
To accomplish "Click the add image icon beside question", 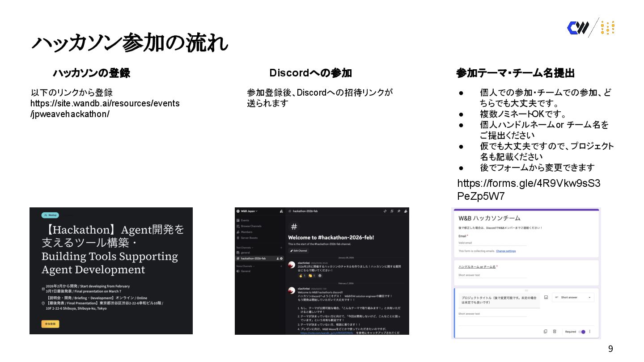I will click(546, 297).
